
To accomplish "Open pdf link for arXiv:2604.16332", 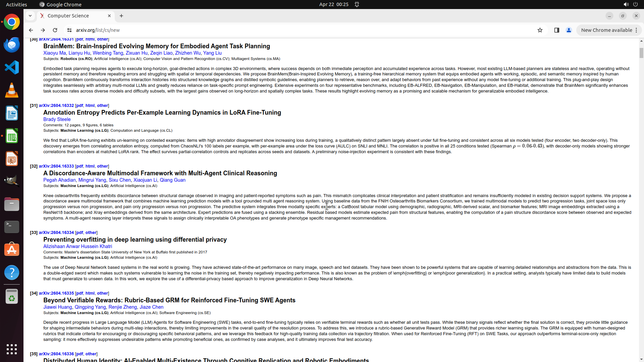I will (x=79, y=106).
